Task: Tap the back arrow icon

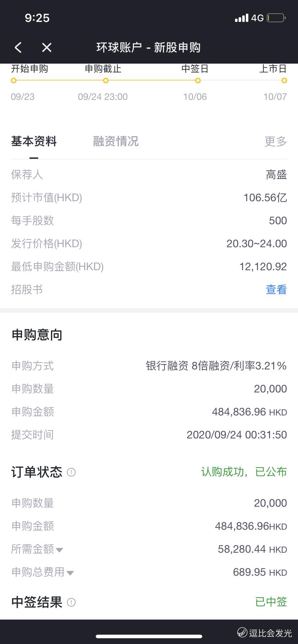Action: click(x=18, y=47)
